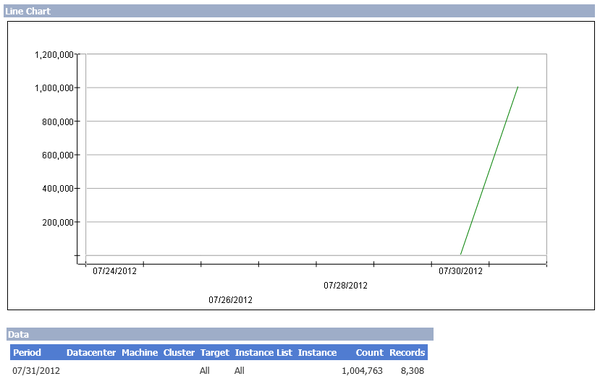Click the Data section header
The height and width of the screenshot is (384, 600).
pos(220,334)
